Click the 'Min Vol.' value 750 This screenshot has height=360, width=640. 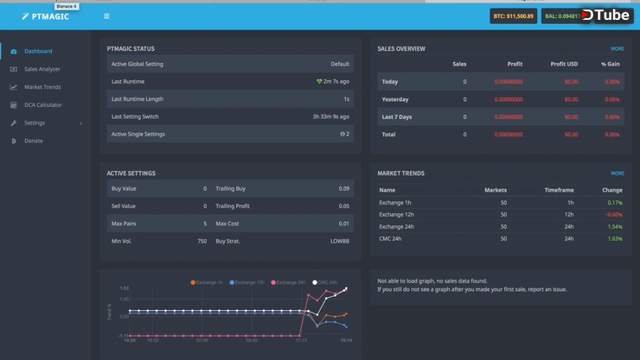pyautogui.click(x=202, y=241)
